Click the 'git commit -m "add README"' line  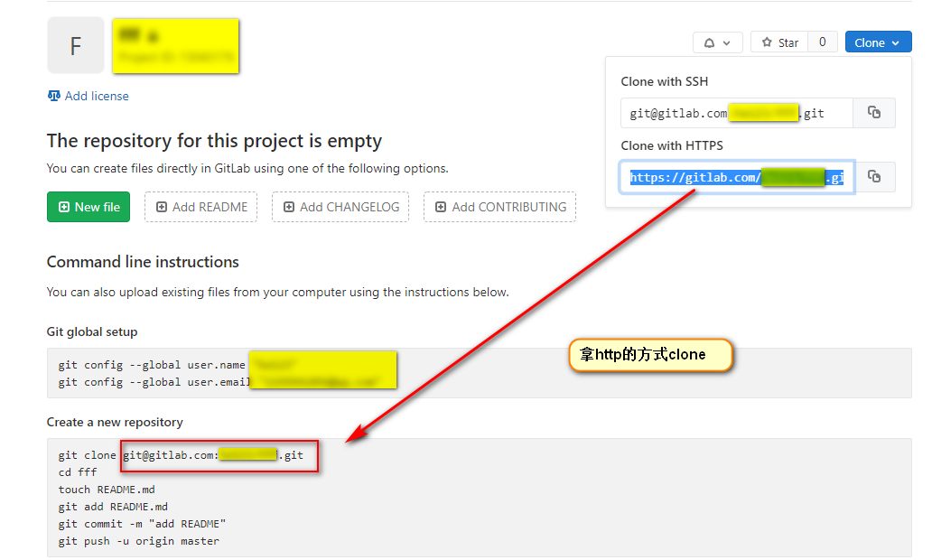(x=142, y=525)
